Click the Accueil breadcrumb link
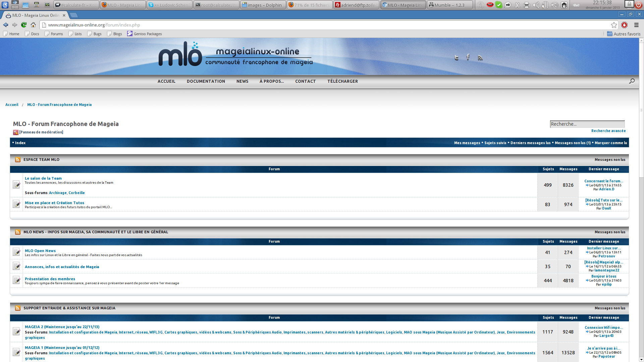This screenshot has width=644, height=362. pos(12,105)
